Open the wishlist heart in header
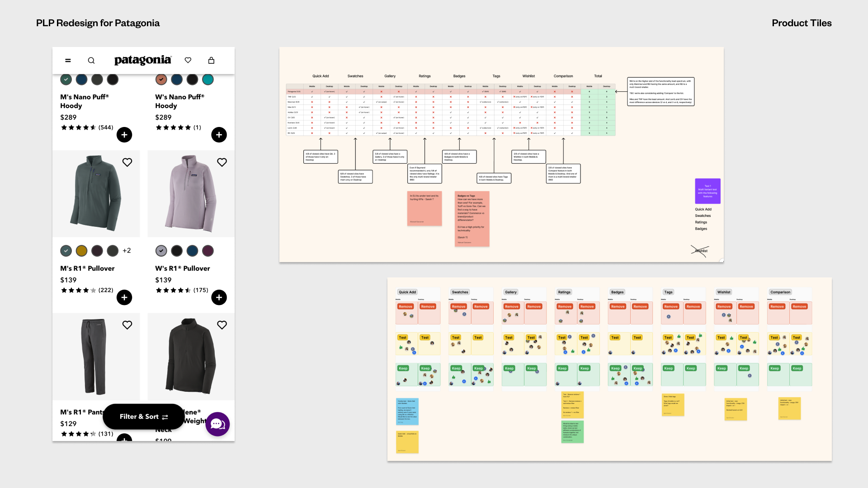The height and width of the screenshot is (488, 868). 188,60
